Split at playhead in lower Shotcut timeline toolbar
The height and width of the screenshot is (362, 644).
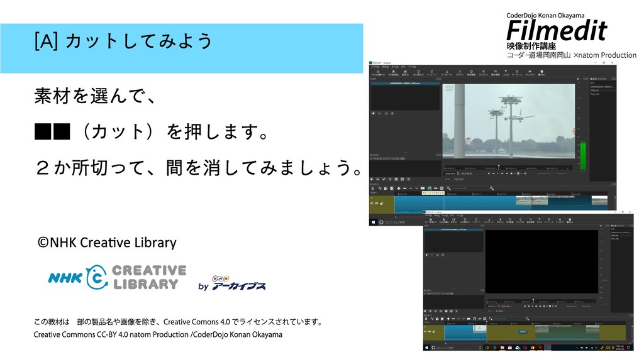(x=469, y=319)
